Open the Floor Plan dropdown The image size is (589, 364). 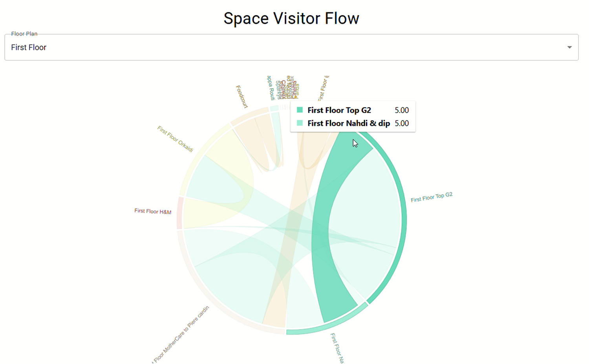point(291,47)
